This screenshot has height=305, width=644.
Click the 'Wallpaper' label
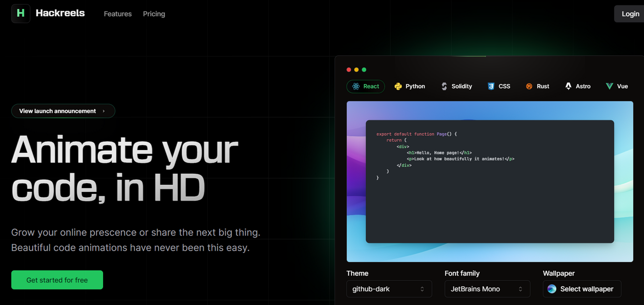(558, 273)
